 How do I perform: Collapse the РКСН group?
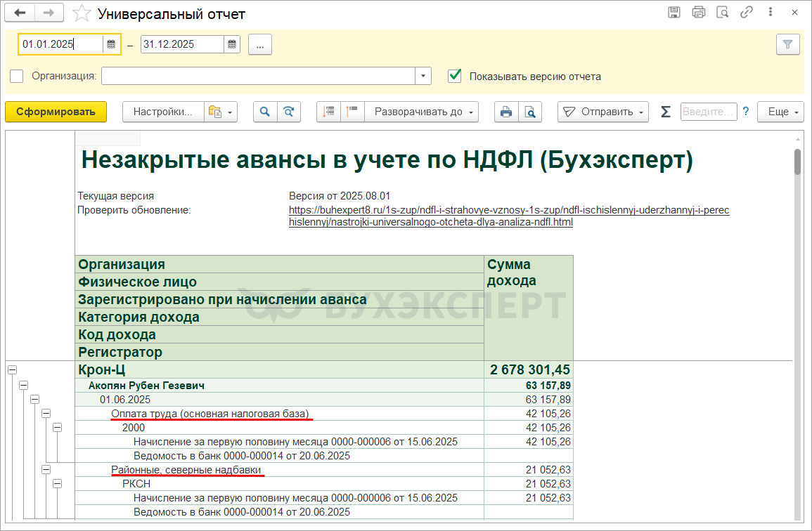click(x=58, y=483)
